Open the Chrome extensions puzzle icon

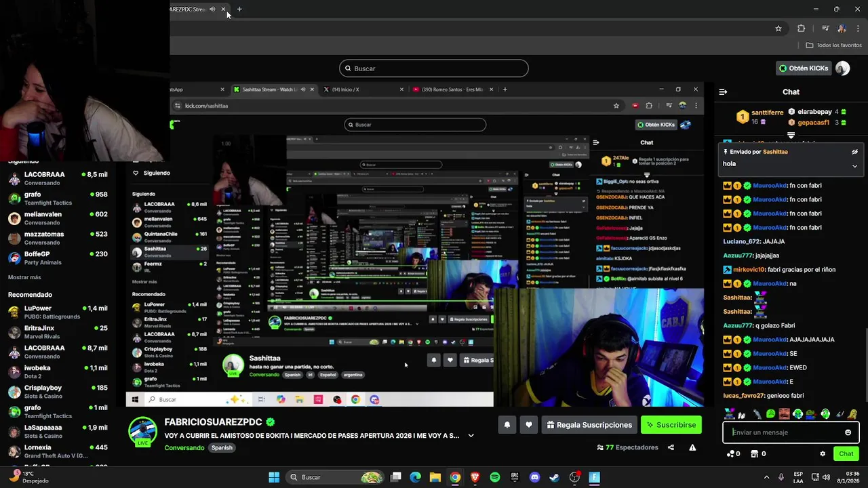coord(802,28)
